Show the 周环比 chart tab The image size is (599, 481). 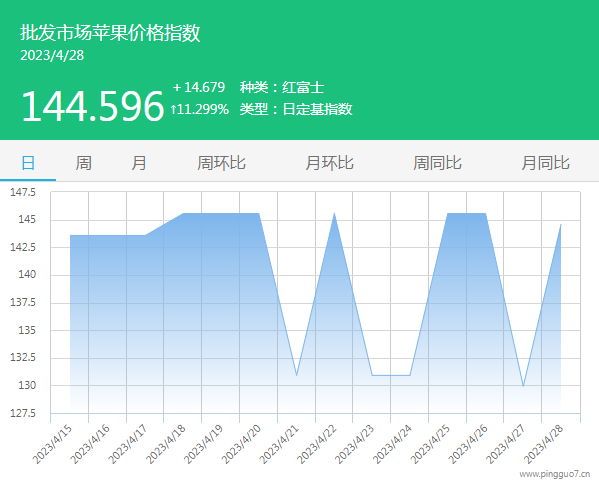pyautogui.click(x=221, y=163)
